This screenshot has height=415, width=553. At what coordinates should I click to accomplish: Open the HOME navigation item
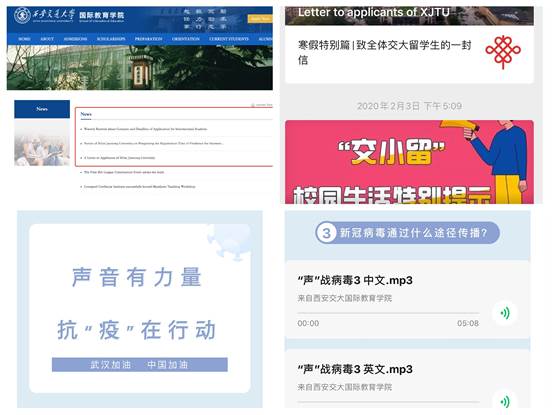pos(24,39)
